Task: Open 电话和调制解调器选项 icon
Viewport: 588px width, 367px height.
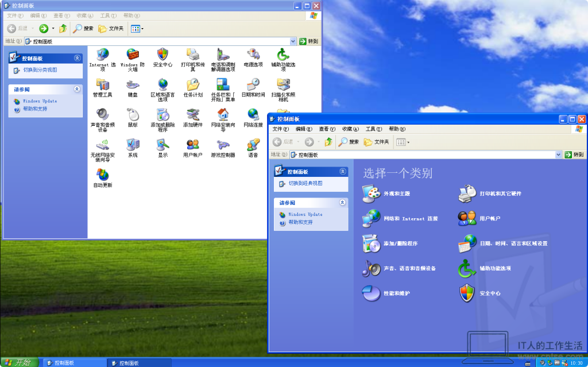Action: point(223,59)
